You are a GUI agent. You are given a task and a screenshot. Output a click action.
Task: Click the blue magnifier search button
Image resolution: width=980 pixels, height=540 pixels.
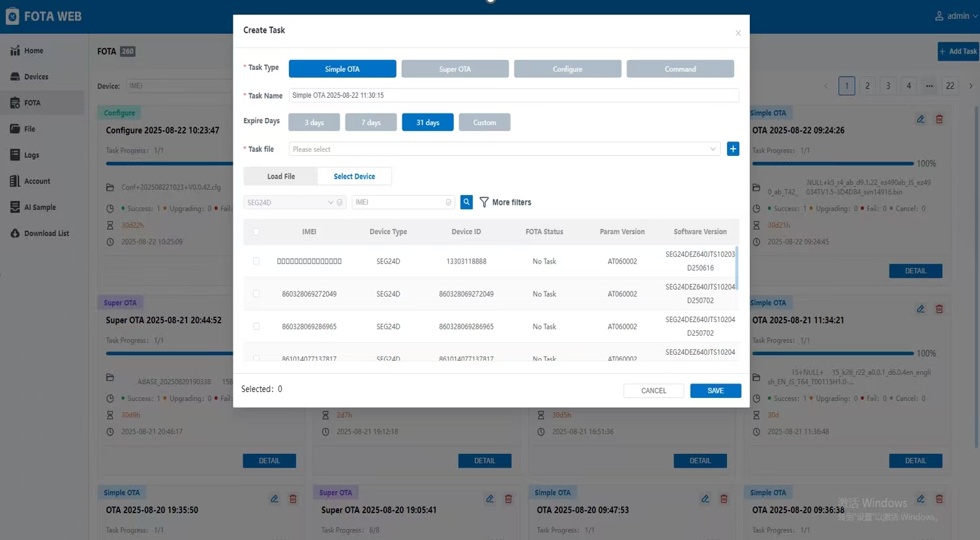point(466,202)
